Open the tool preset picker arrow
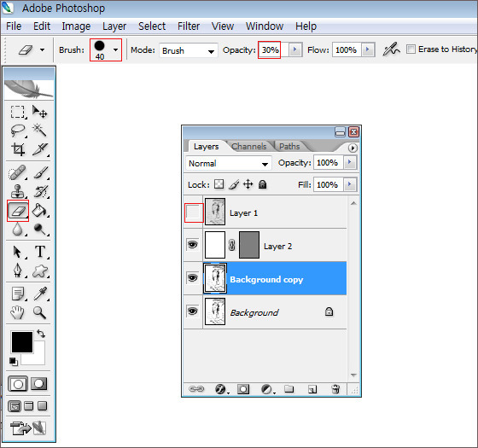The width and height of the screenshot is (478, 448). pos(43,50)
